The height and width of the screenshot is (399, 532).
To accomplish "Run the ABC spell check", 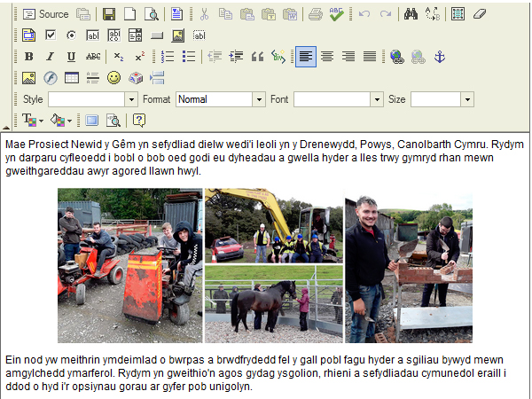I will click(336, 14).
